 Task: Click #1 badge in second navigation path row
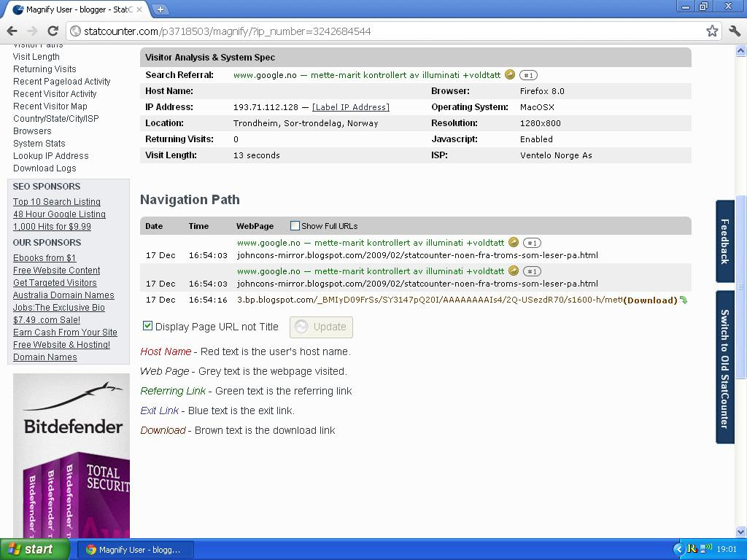pyautogui.click(x=532, y=271)
